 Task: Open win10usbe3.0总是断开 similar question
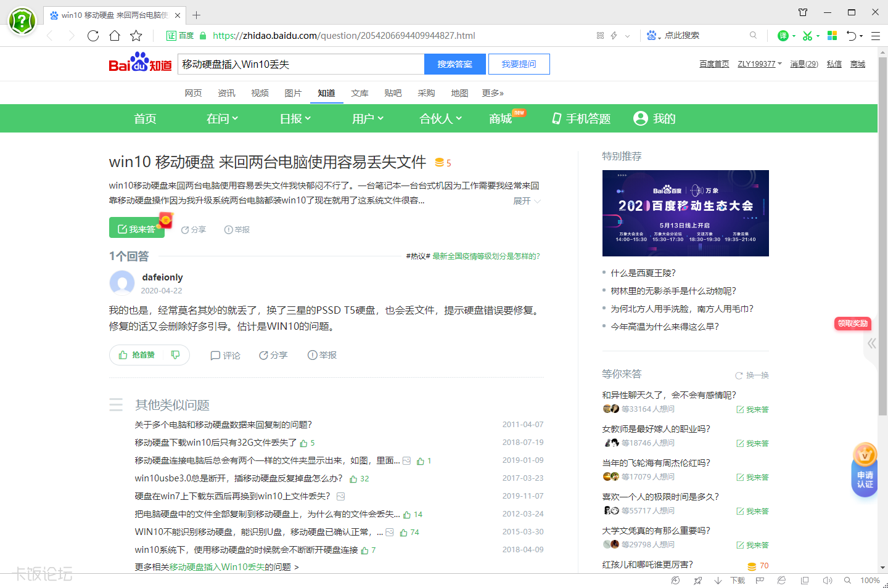(238, 478)
